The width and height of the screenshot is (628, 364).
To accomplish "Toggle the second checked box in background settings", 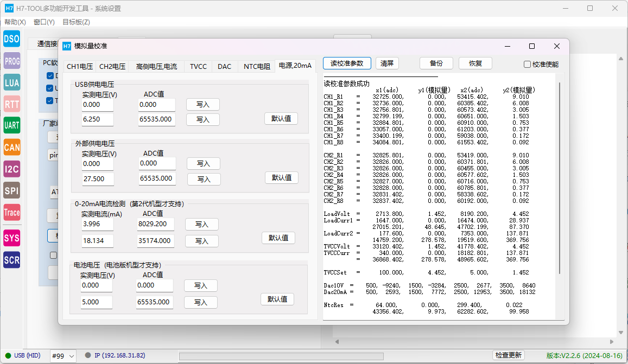I will pyautogui.click(x=49, y=88).
